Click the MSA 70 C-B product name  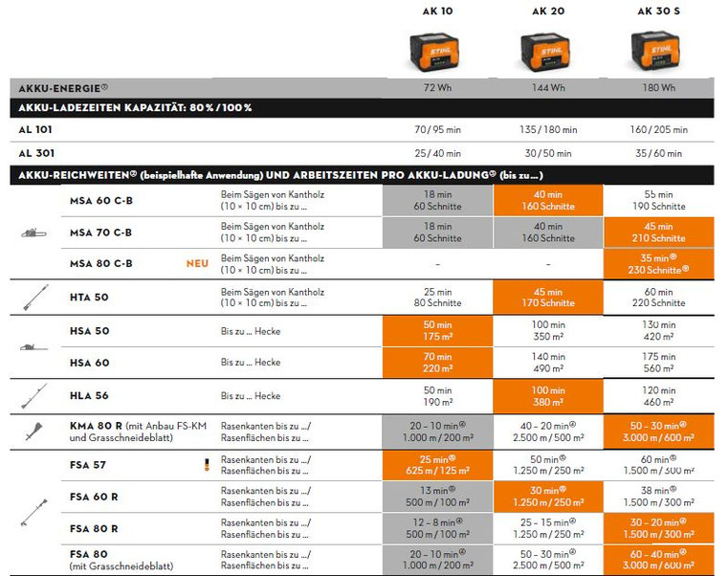tap(100, 233)
